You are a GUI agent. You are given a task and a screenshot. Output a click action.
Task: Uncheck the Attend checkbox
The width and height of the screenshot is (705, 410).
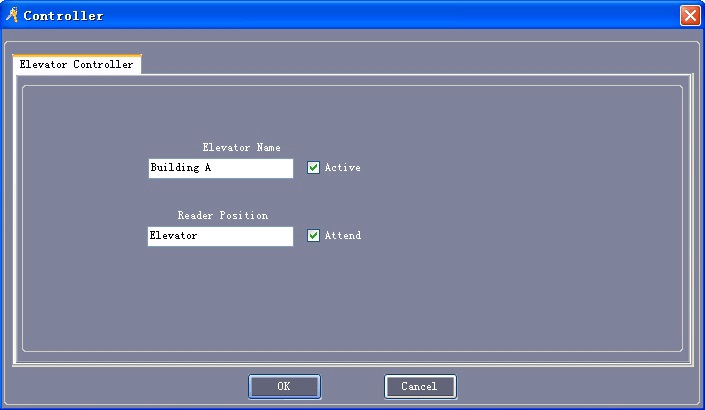(x=313, y=236)
